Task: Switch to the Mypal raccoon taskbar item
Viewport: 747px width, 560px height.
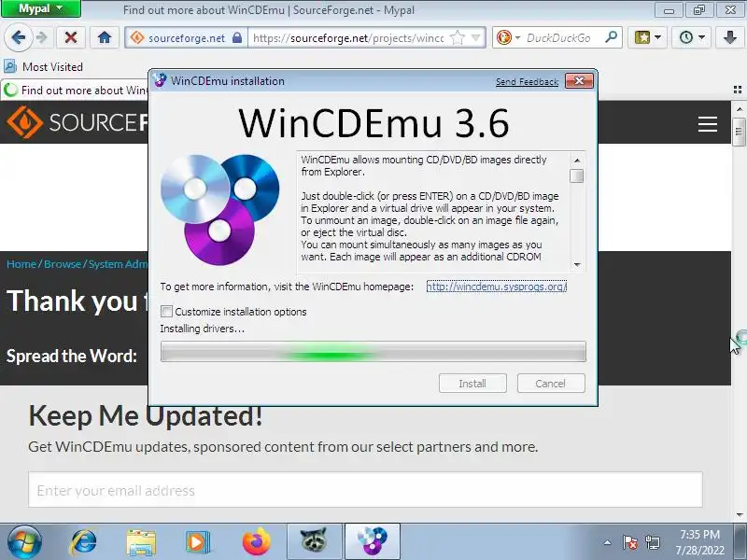Action: coord(315,542)
